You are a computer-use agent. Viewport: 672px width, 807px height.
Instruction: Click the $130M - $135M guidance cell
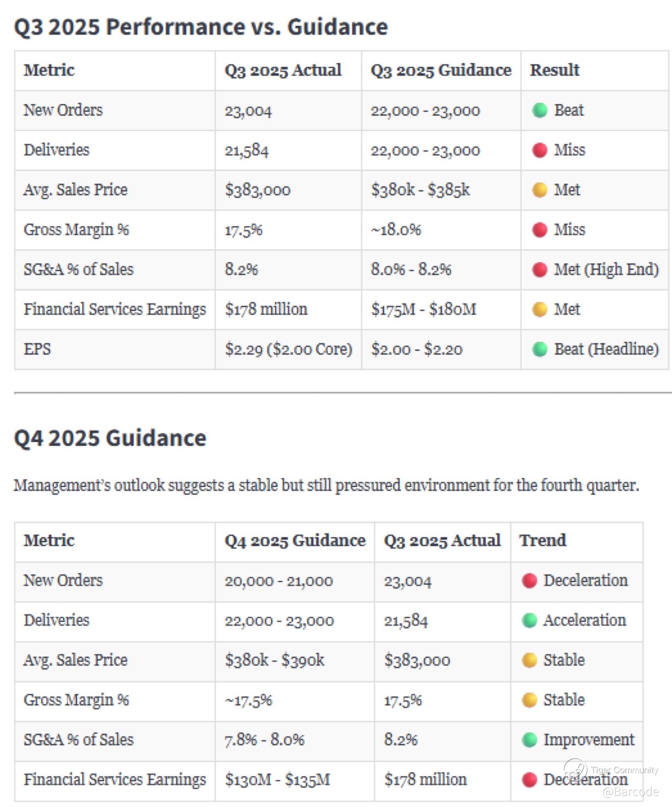coord(277,779)
